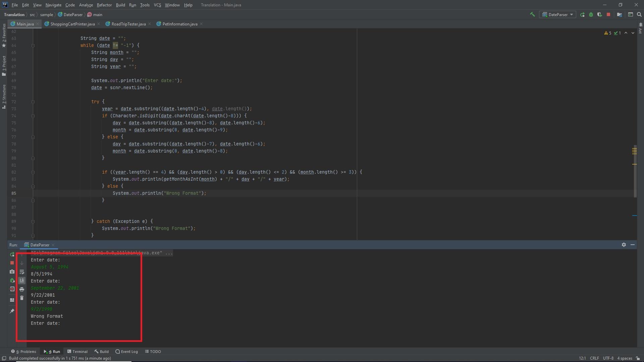Collapse the while loop fold at line 64
The width and height of the screenshot is (644, 362).
33,45
